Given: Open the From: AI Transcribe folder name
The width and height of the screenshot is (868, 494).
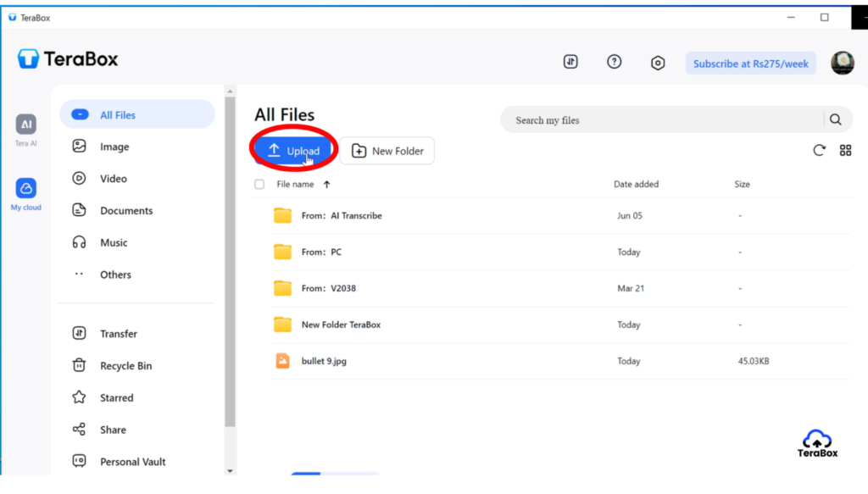Looking at the screenshot, I should point(342,216).
